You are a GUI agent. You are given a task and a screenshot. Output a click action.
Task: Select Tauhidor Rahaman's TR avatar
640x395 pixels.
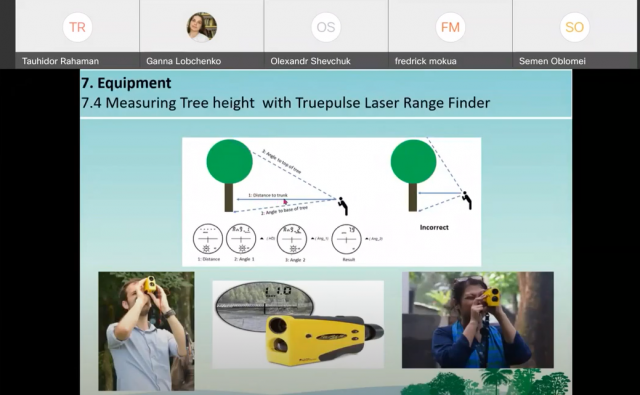pyautogui.click(x=77, y=27)
